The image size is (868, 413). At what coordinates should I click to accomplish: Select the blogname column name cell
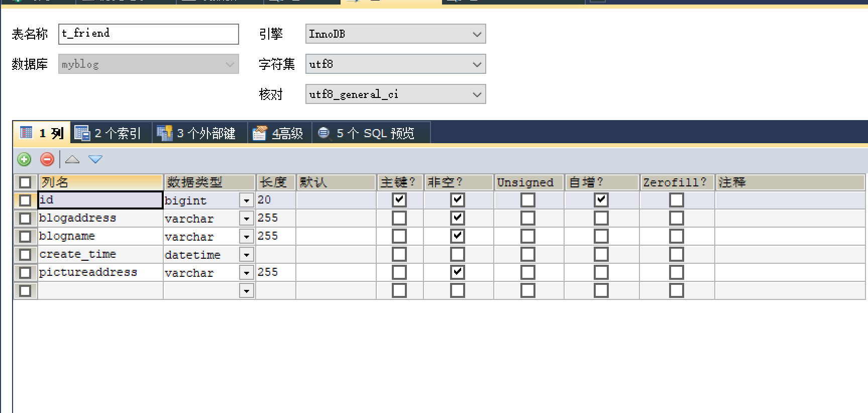(x=100, y=236)
